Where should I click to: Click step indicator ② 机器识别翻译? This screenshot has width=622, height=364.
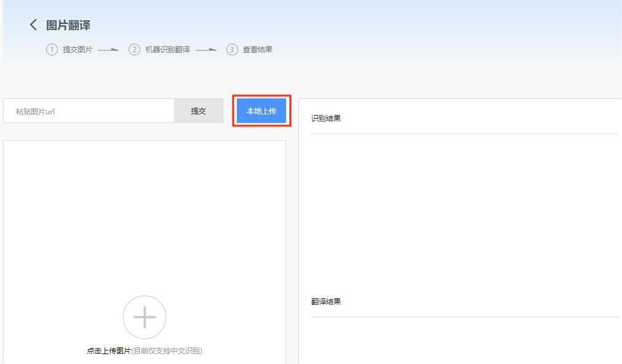tap(134, 50)
